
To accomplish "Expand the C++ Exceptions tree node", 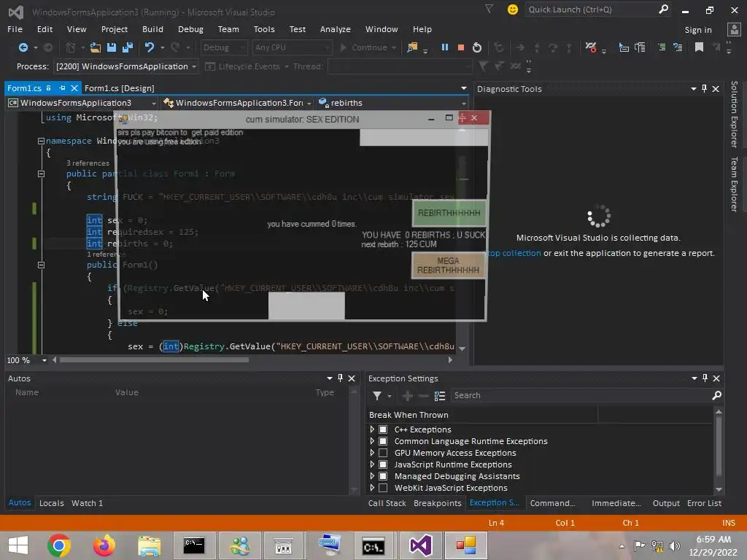I will click(x=372, y=429).
